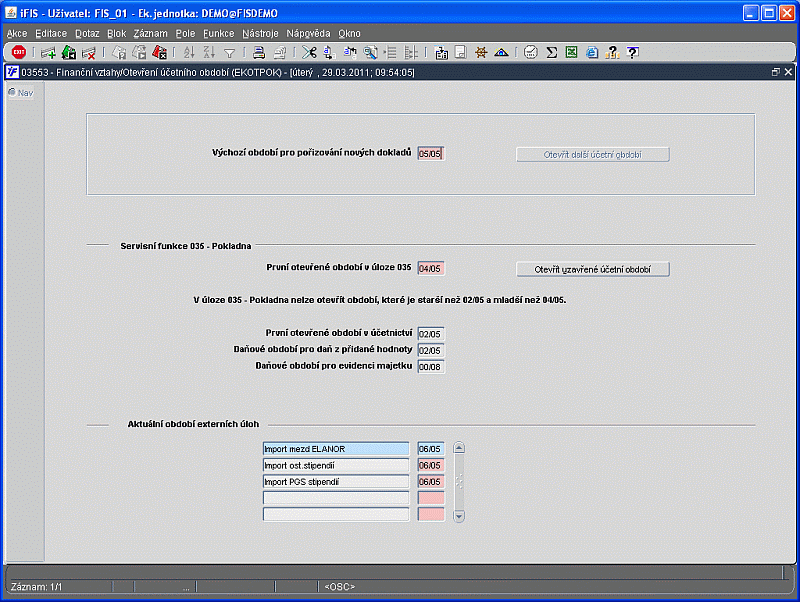This screenshot has width=800, height=602.
Task: Click the triangle ruler icon
Action: click(501, 52)
